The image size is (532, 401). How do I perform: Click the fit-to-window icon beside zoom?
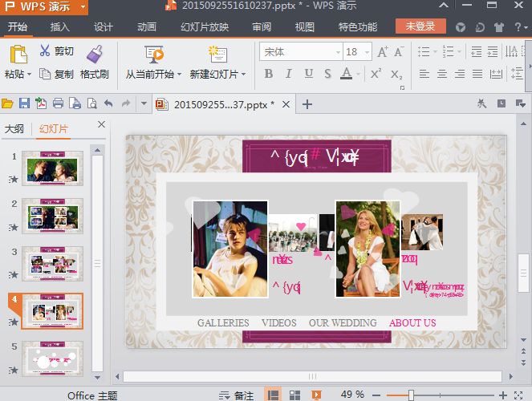click(518, 395)
